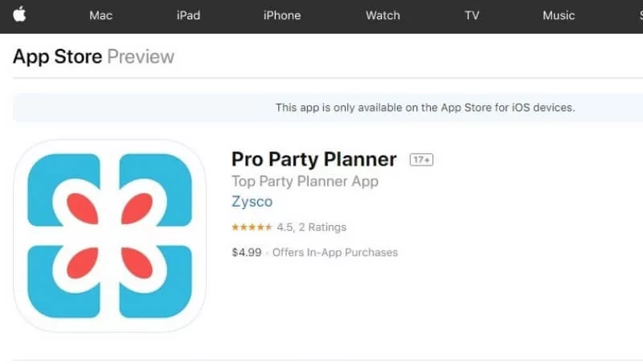Click the gold star rating icons

[x=252, y=227]
